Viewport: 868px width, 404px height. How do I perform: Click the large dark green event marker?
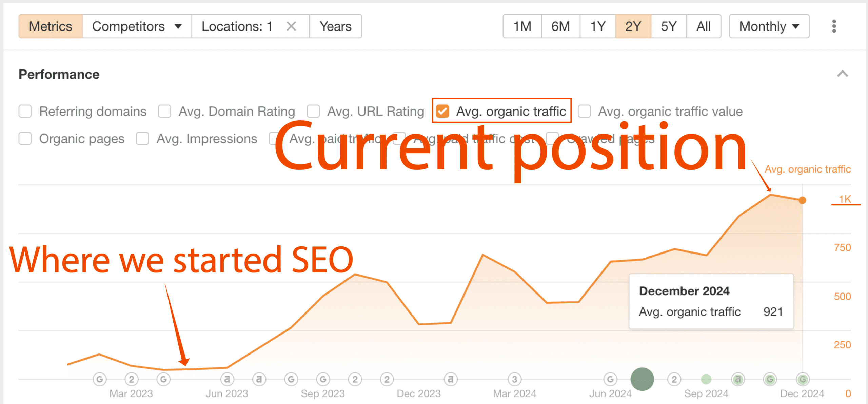click(x=642, y=379)
